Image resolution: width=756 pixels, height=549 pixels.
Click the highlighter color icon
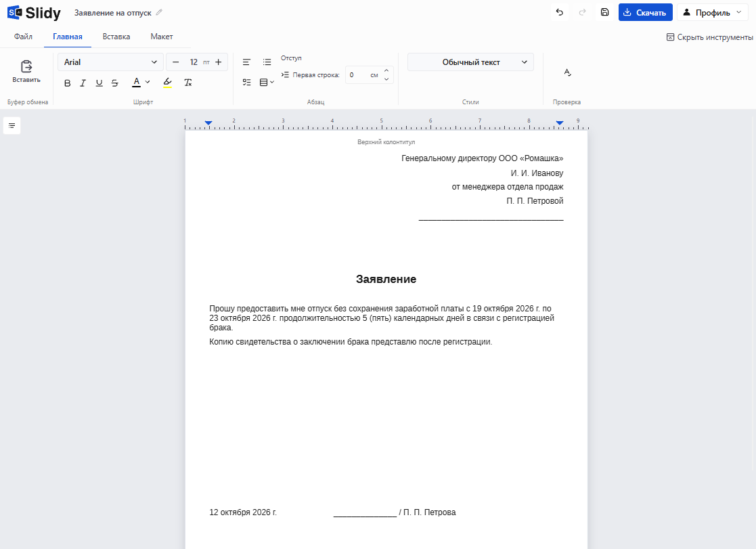click(167, 83)
